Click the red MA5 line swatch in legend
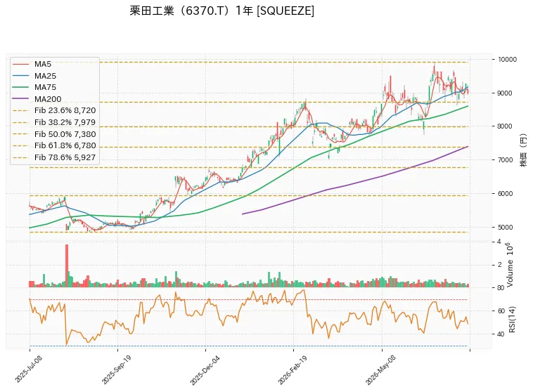 coord(20,64)
